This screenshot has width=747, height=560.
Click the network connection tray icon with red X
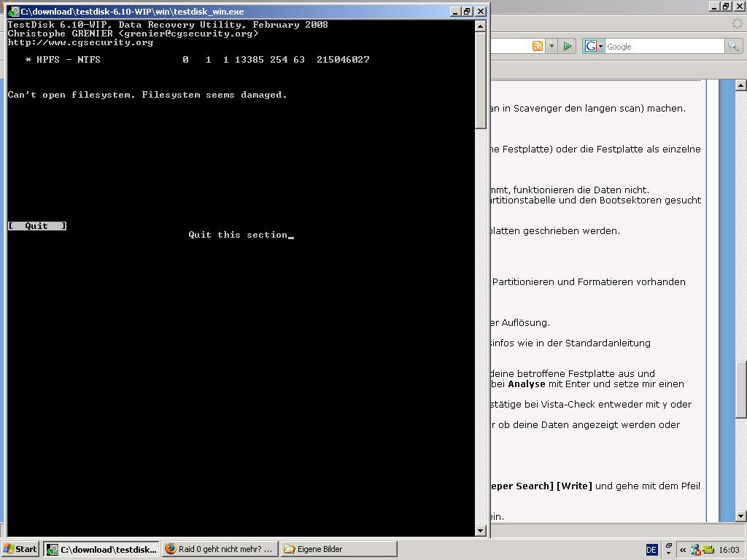(695, 550)
